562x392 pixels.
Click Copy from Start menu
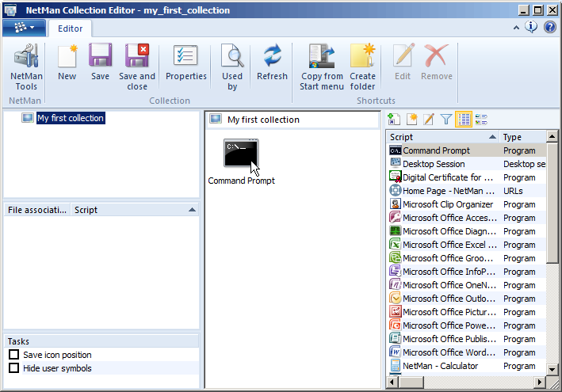click(x=322, y=67)
